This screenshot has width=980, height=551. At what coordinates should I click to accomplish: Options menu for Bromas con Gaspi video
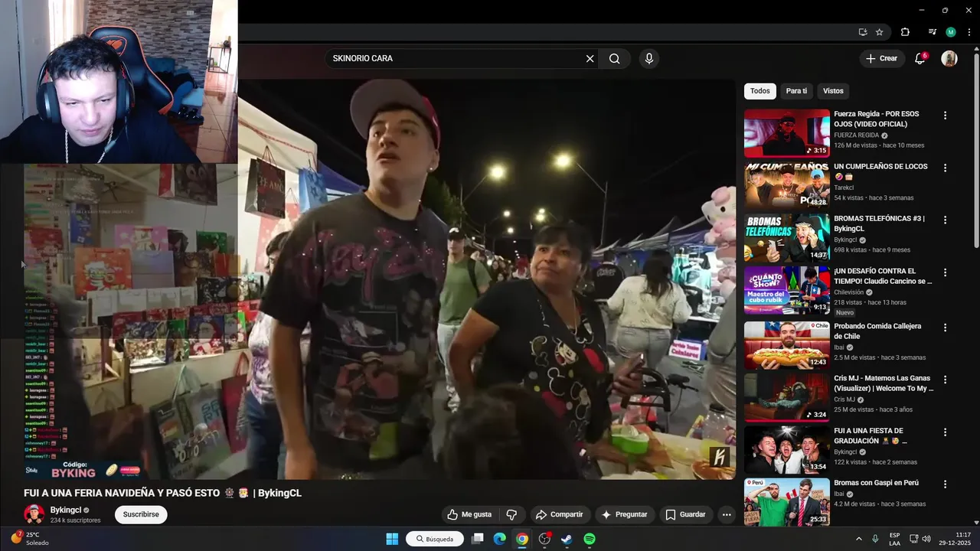[x=945, y=484]
